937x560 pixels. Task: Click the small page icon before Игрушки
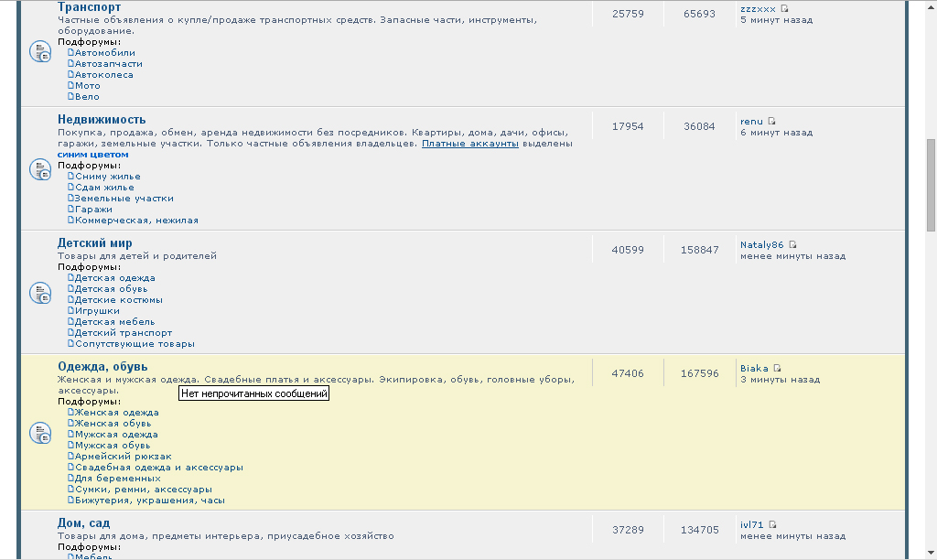(x=71, y=310)
